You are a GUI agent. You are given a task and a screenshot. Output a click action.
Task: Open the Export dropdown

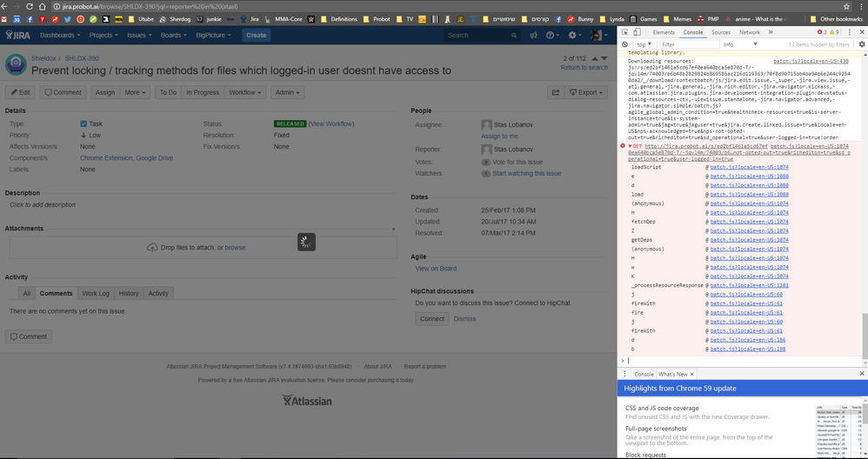pyautogui.click(x=585, y=92)
